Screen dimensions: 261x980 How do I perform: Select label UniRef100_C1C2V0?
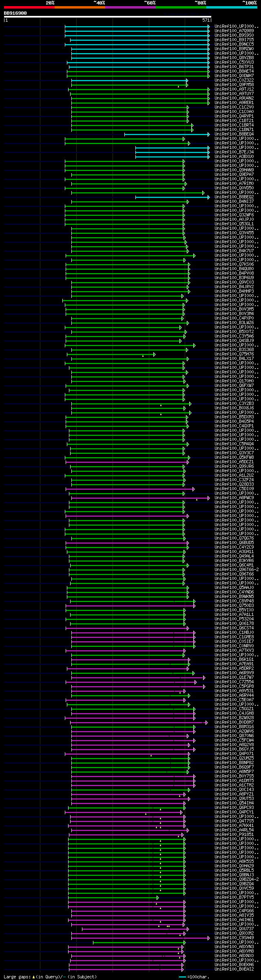click(x=234, y=107)
